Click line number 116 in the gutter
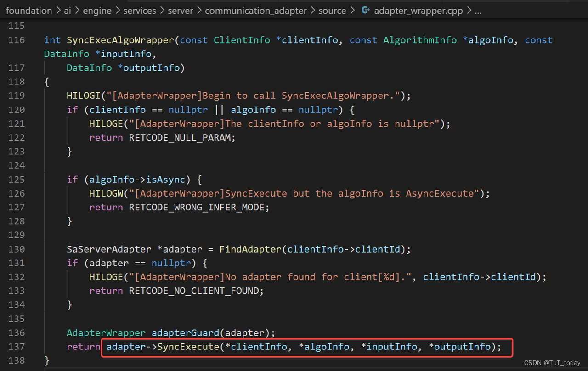The width and height of the screenshot is (588, 371). click(x=17, y=40)
